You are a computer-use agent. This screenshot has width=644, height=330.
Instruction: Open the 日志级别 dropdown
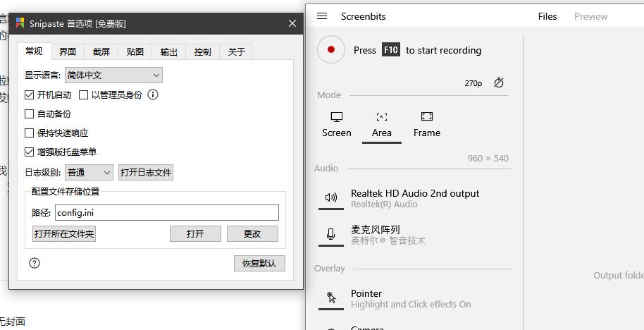(89, 173)
